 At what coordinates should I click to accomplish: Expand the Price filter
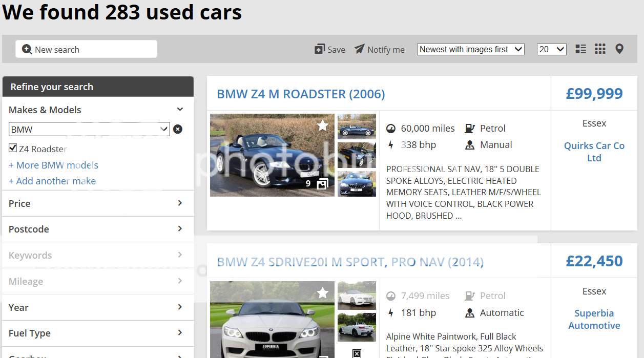98,203
